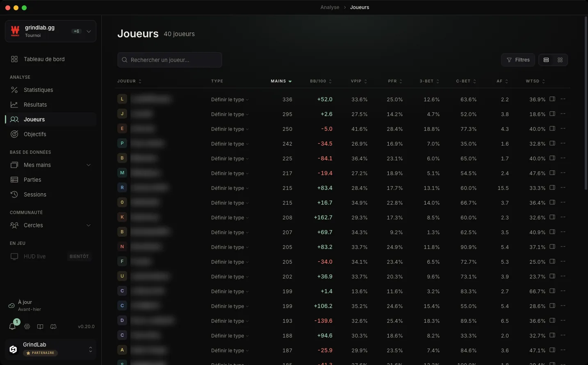Screen dimensions: 588x365
Task: Sort by Joueur column header
Action: click(129, 81)
